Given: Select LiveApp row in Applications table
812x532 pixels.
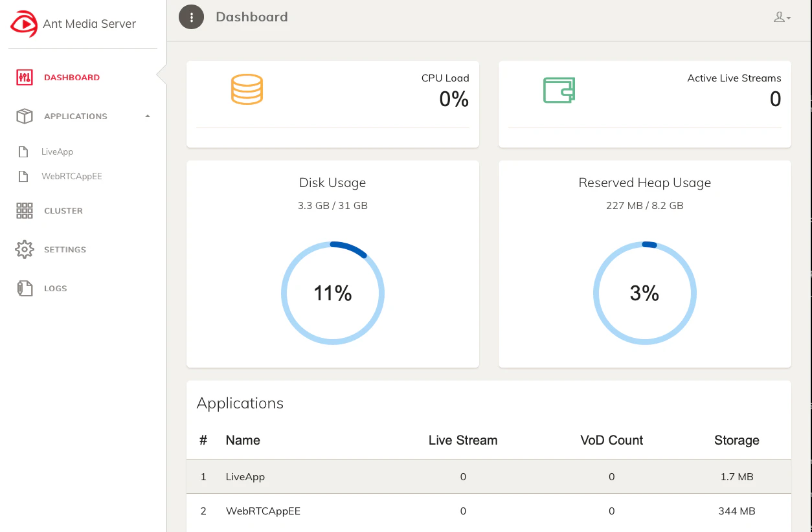Looking at the screenshot, I should coord(489,477).
